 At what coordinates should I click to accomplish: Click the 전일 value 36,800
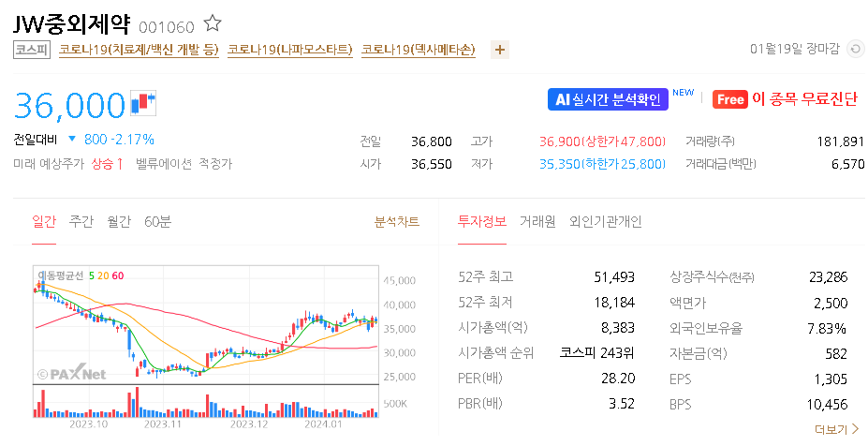(x=432, y=141)
